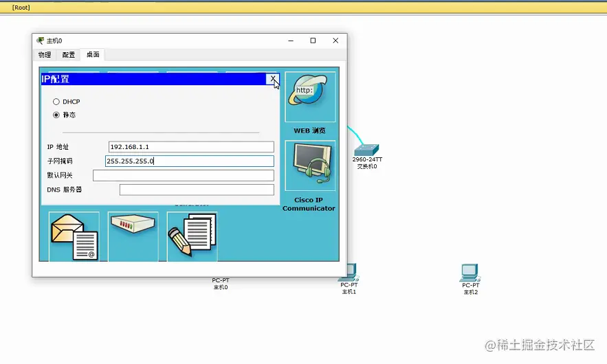Viewport: 607px width, 364px height.
Task: Click the 子网掩码 input field
Action: point(190,161)
